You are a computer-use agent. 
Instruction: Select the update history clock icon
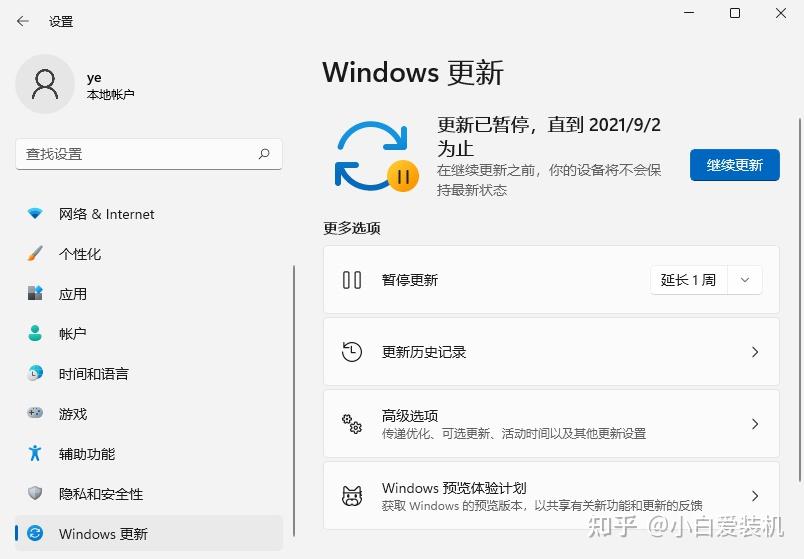point(352,352)
